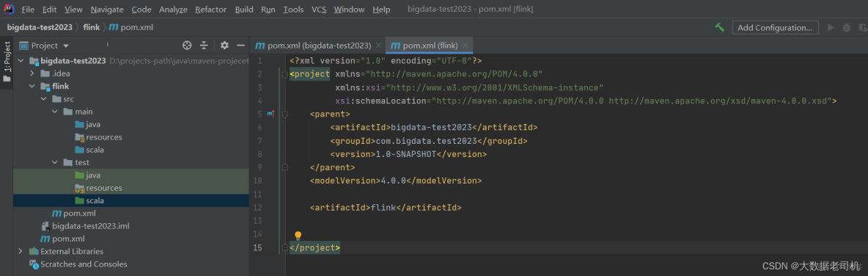Click the .idea folder icon

[45, 73]
